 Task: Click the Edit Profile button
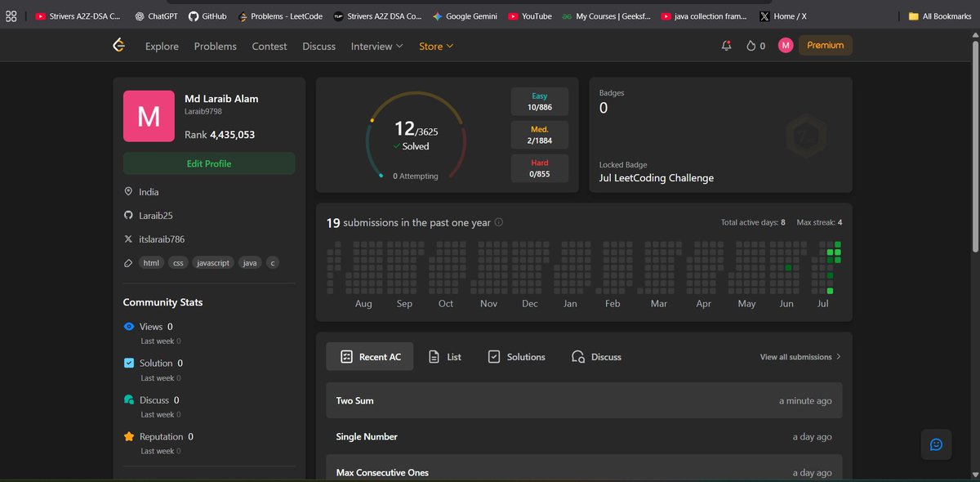(209, 163)
